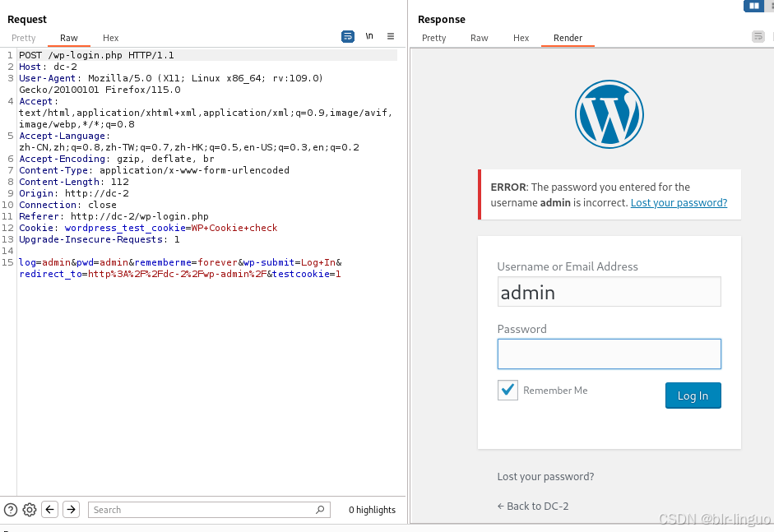Image resolution: width=774 pixels, height=532 pixels.
Task: Open Lost your password link below form
Action: [x=545, y=477]
